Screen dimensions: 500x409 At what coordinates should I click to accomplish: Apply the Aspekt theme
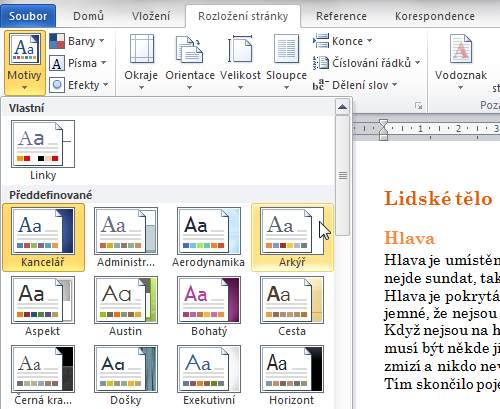click(x=43, y=306)
